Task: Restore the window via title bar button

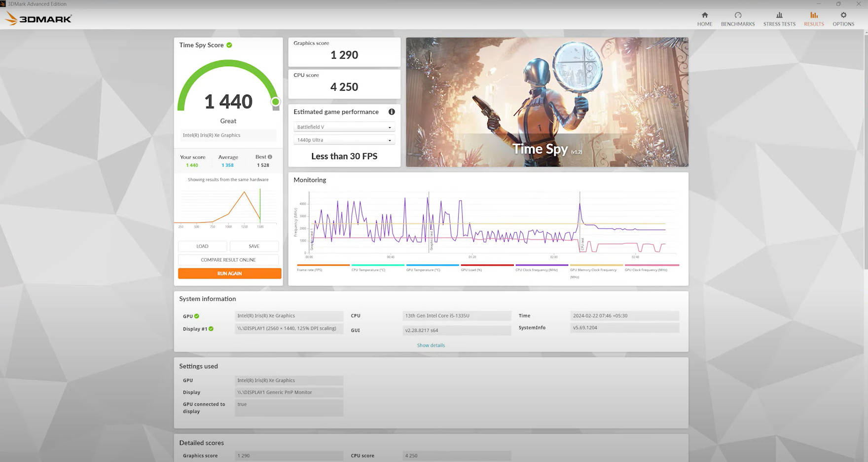Action: click(838, 4)
